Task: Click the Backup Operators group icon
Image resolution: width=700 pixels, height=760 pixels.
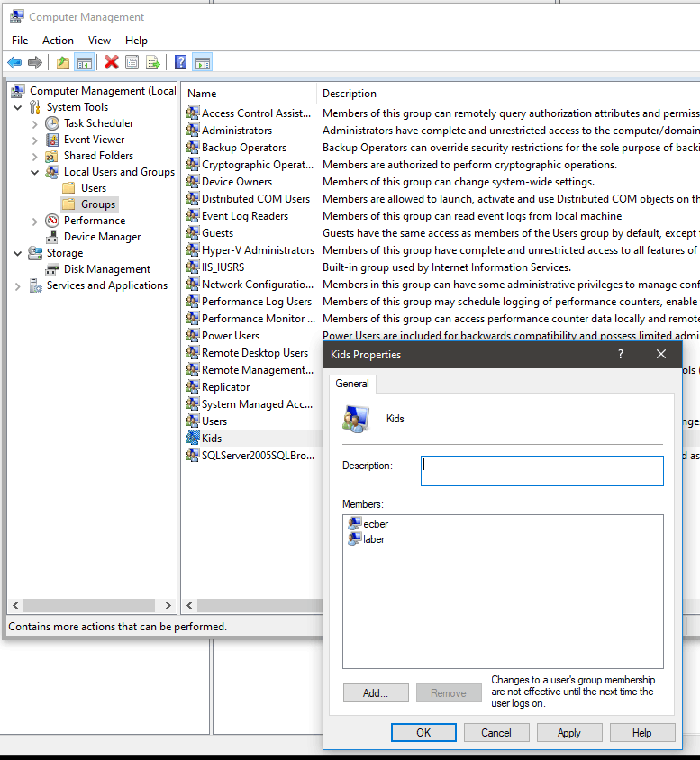Action: pyautogui.click(x=193, y=147)
